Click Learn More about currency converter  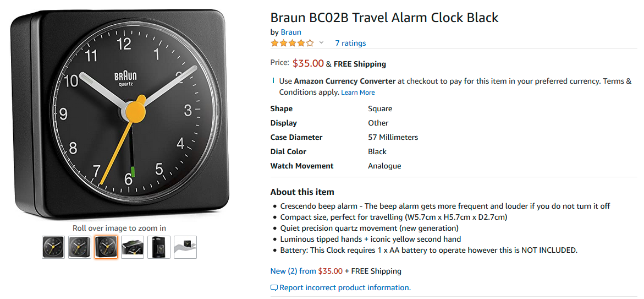(358, 93)
